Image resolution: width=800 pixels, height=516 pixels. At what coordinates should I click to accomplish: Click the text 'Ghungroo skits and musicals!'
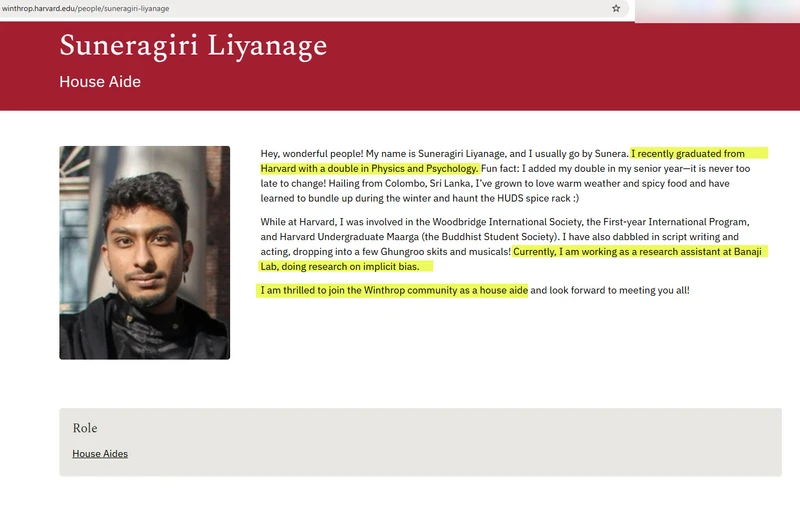tap(445, 252)
